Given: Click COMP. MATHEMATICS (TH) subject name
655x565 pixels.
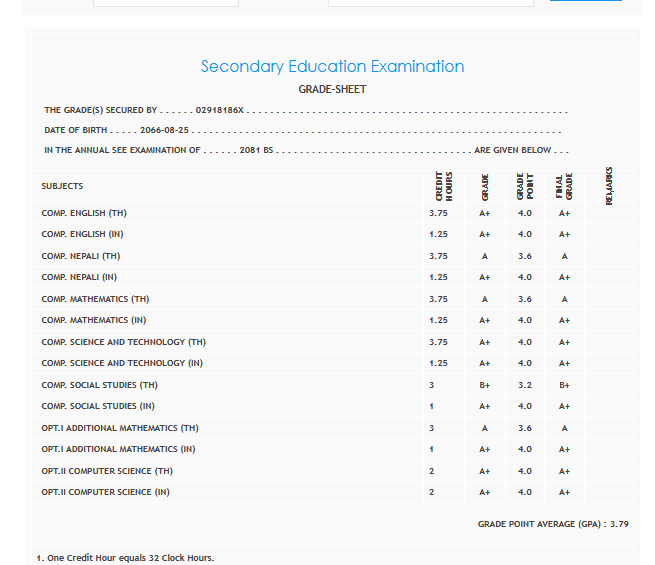Looking at the screenshot, I should [x=95, y=299].
